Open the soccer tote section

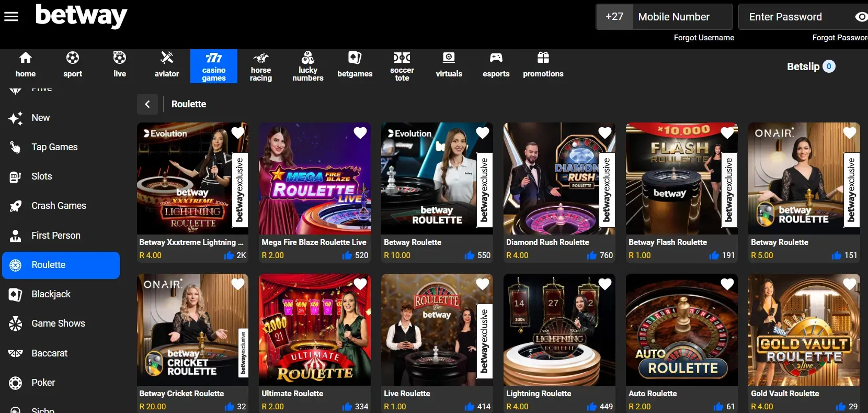coord(402,66)
